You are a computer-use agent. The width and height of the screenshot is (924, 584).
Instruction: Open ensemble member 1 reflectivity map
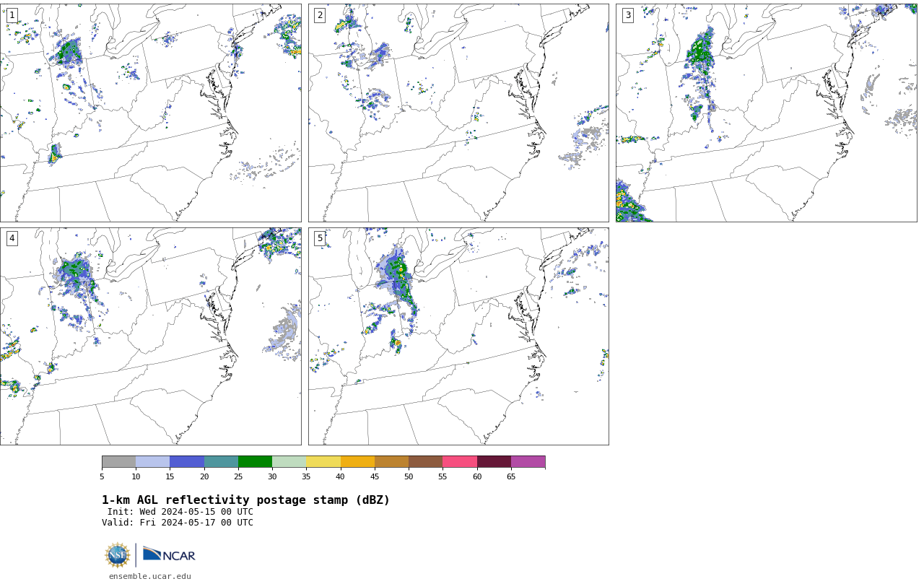click(150, 113)
